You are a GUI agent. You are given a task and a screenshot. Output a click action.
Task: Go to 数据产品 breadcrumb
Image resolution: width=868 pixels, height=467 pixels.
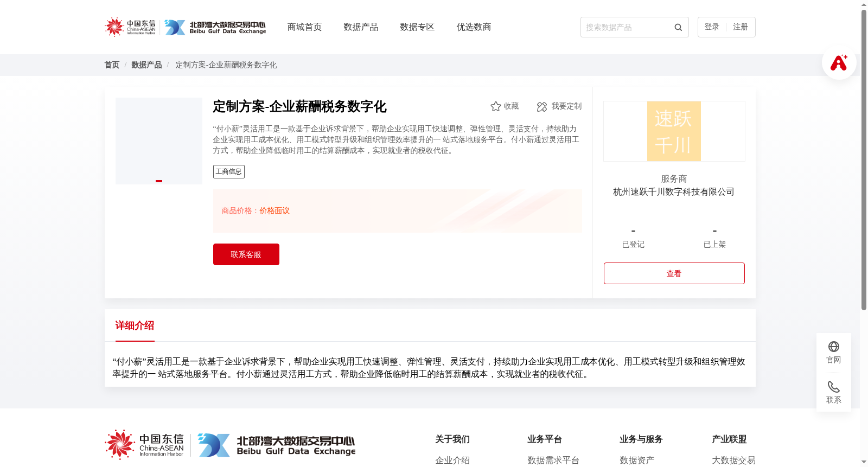point(146,65)
